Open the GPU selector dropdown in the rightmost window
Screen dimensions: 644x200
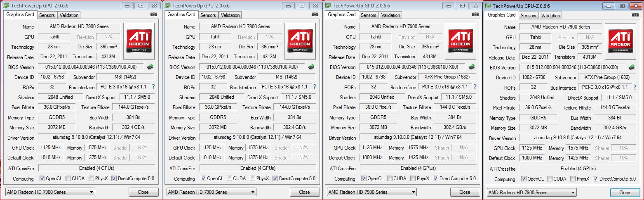532,193
